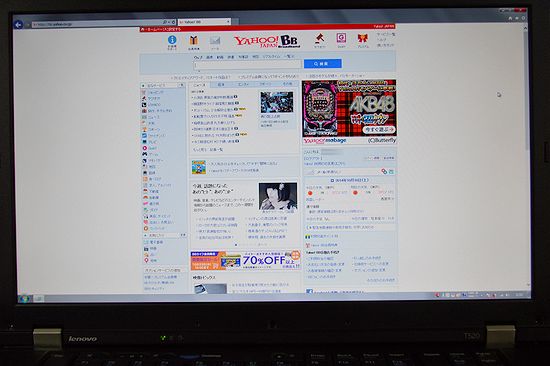Open the colorful pixel-game thumbnail
Viewport: 550px width, 366px height.
[x=199, y=167]
